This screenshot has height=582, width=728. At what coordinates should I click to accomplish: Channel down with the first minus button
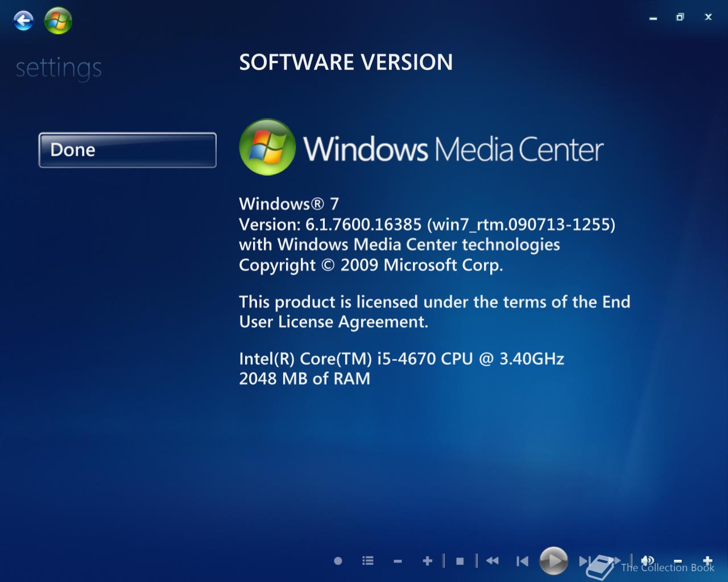click(398, 562)
